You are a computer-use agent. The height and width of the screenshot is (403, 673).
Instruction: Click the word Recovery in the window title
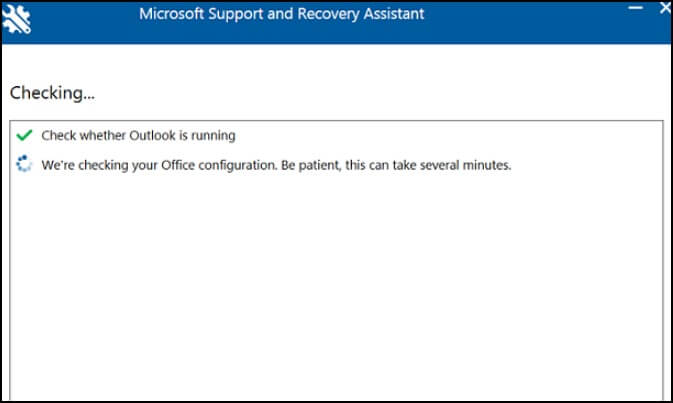328,14
